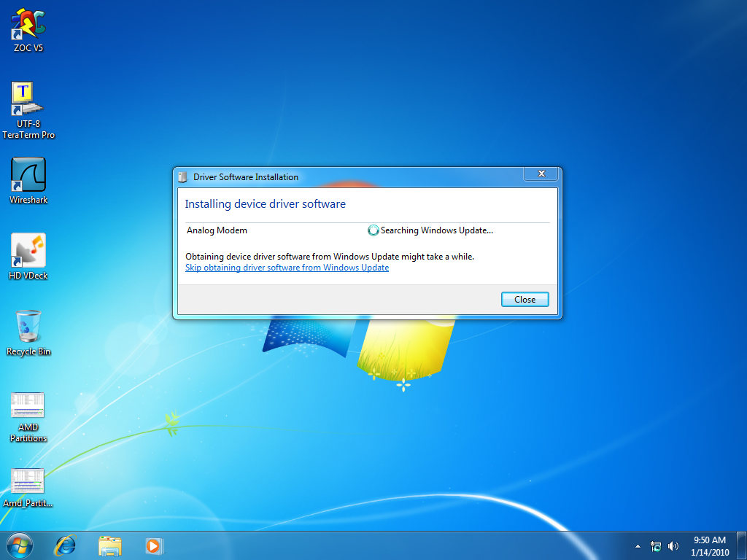Select the HD VDeck shortcut icon
This screenshot has width=747, height=560.
pyautogui.click(x=28, y=252)
